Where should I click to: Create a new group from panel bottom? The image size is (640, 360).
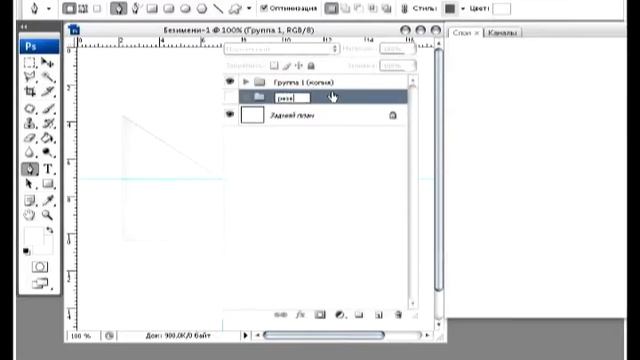[x=359, y=315]
